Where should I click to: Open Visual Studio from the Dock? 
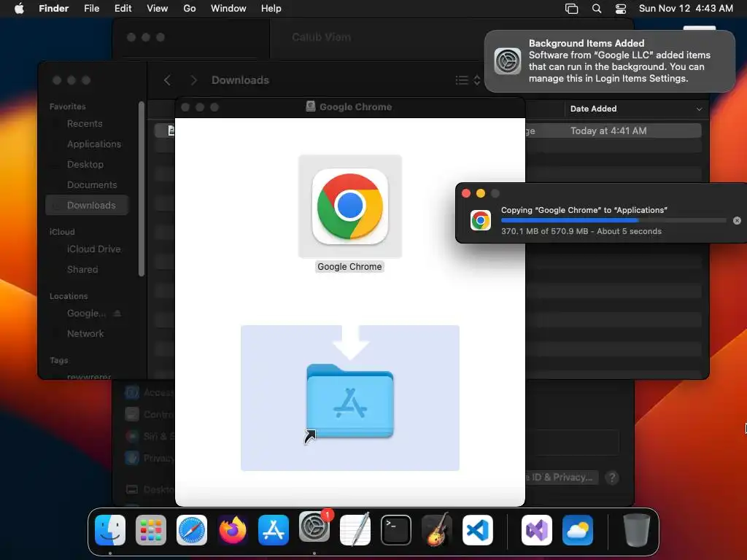tap(537, 530)
